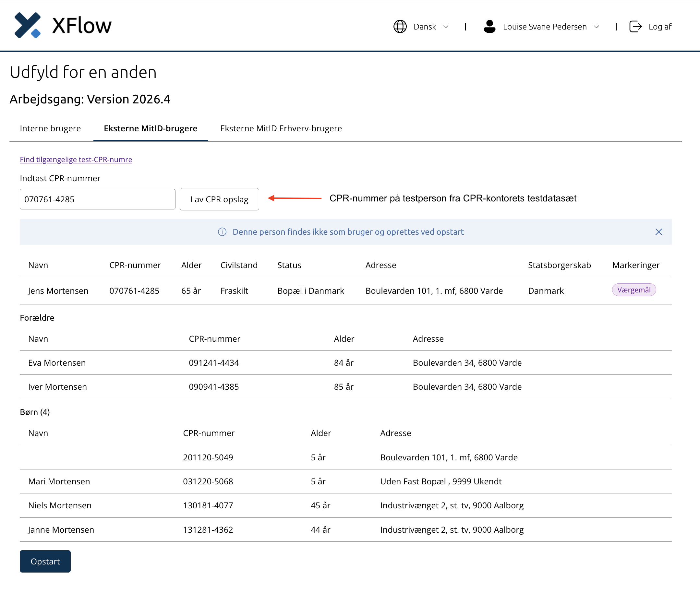The height and width of the screenshot is (592, 700).
Task: Open the Dansk language selector
Action: [421, 27]
